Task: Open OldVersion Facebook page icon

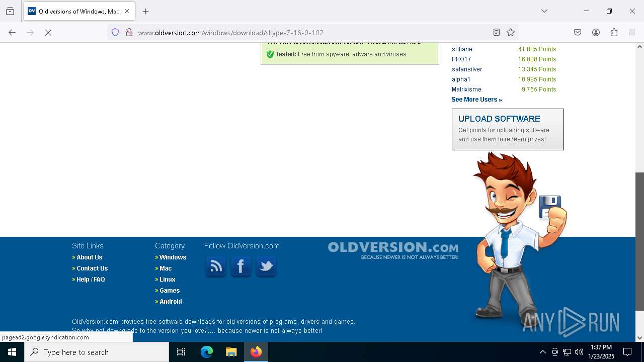Action: coord(241,266)
